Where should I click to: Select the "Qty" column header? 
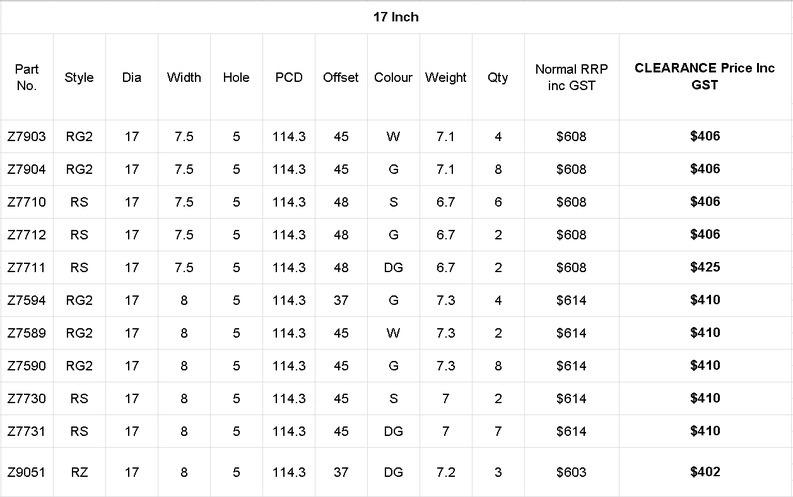click(x=497, y=77)
